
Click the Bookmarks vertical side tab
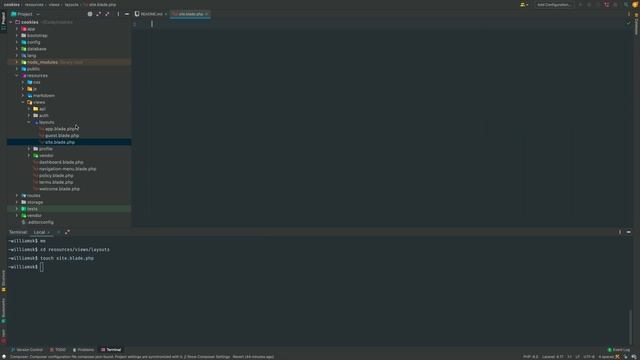[3, 310]
